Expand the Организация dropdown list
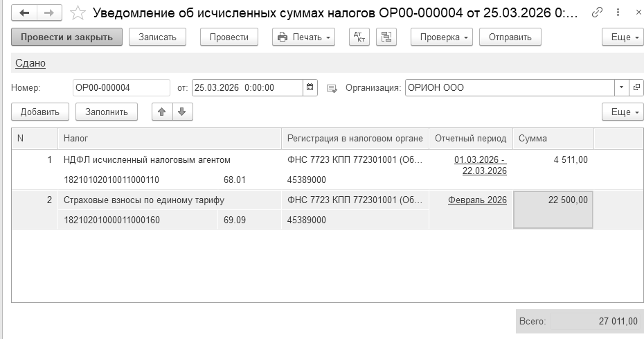Image resolution: width=644 pixels, height=339 pixels. pyautogui.click(x=620, y=88)
